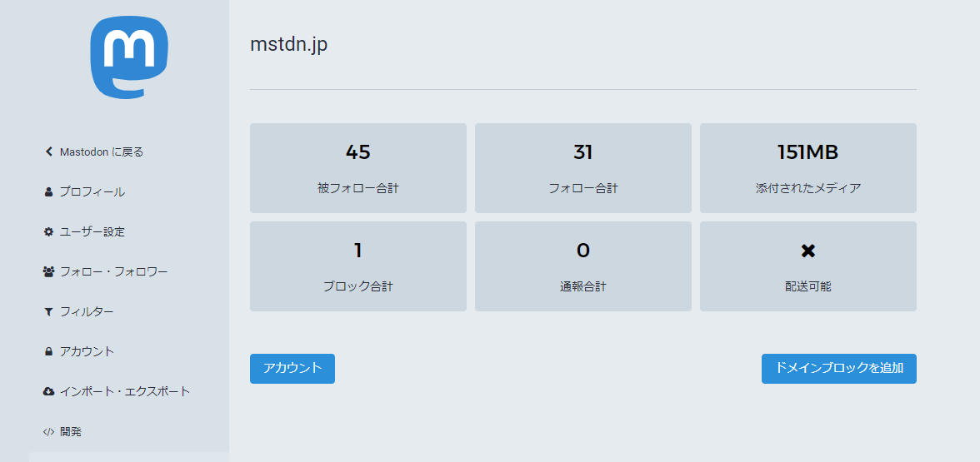This screenshot has height=462, width=980.
Task: Click the person icon next to プロフィール
Action: pyautogui.click(x=48, y=192)
